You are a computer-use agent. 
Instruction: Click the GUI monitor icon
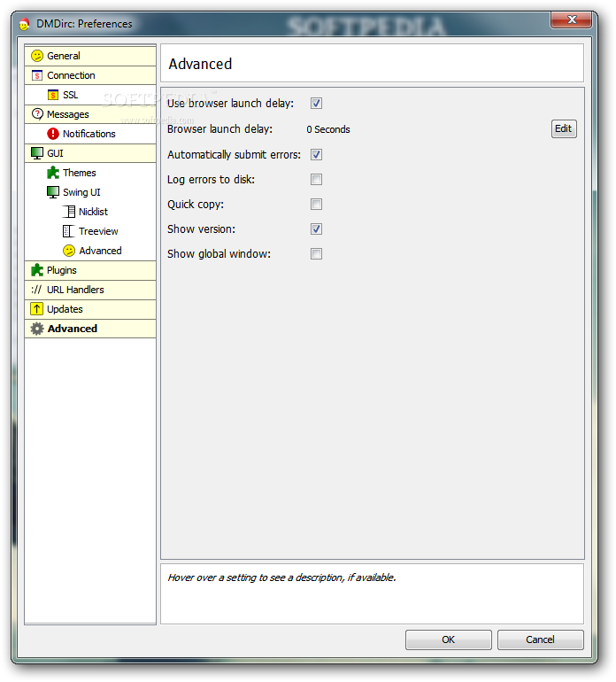click(x=37, y=153)
